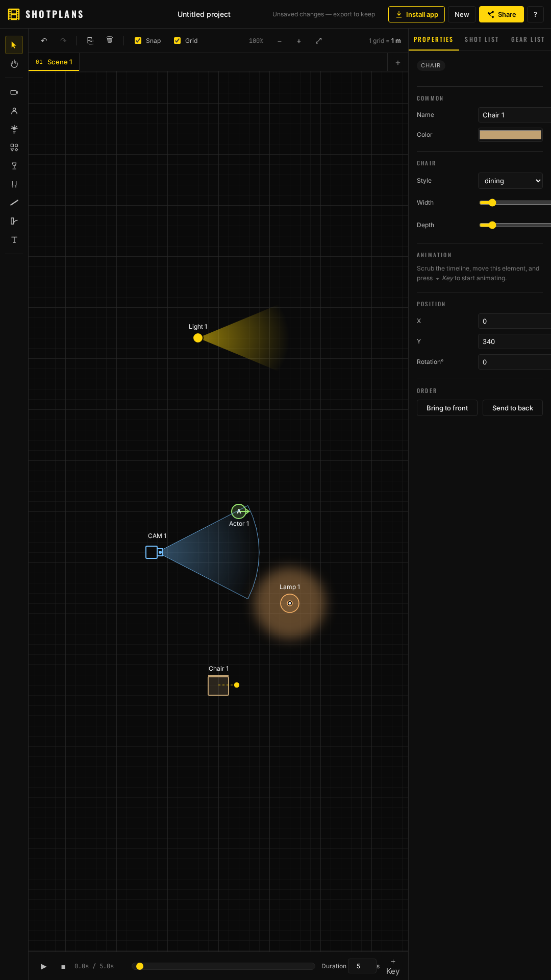
Task: Click the Shotplans film logo
Action: [x=14, y=14]
